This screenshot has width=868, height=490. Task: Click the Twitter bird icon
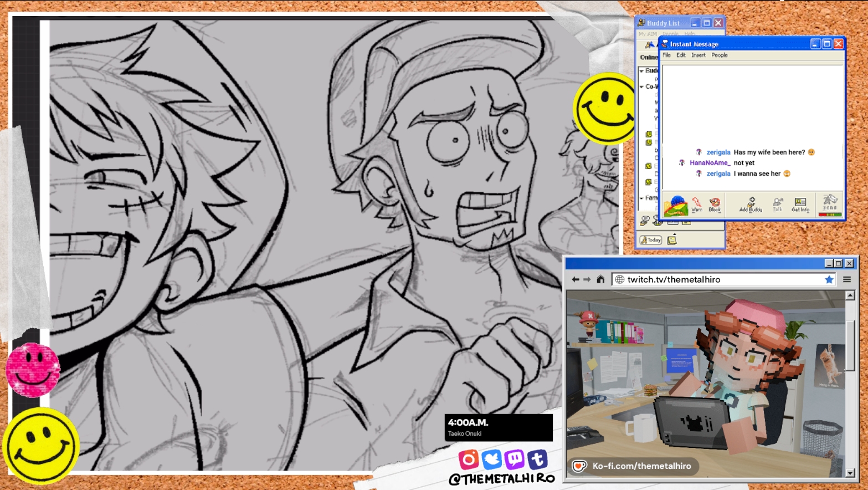[x=491, y=459]
